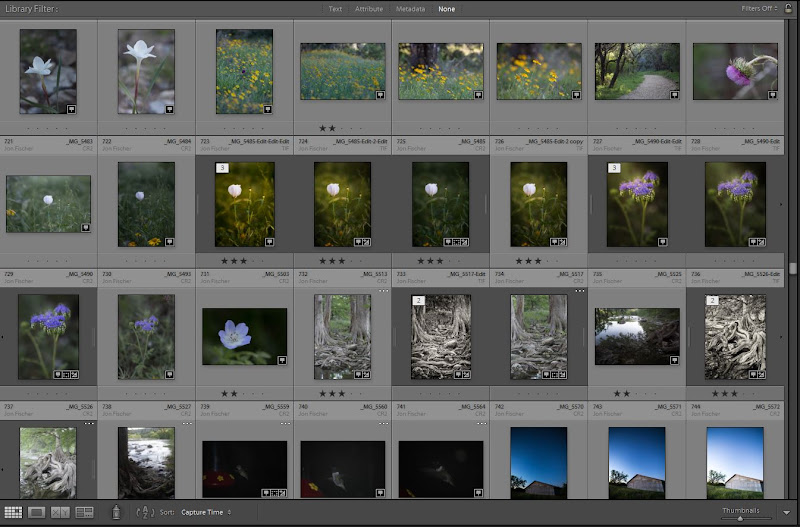Select the Text filter tab
Screen dimensions: 800x527
pyautogui.click(x=335, y=9)
